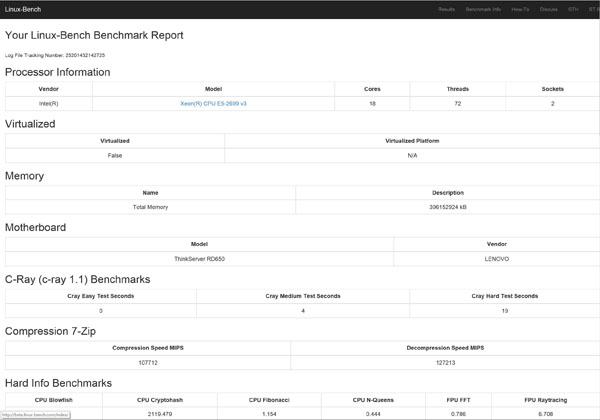Viewport: 600px width, 420px height.
Task: Click the ThinkServer RD650 model cell
Action: point(199,259)
